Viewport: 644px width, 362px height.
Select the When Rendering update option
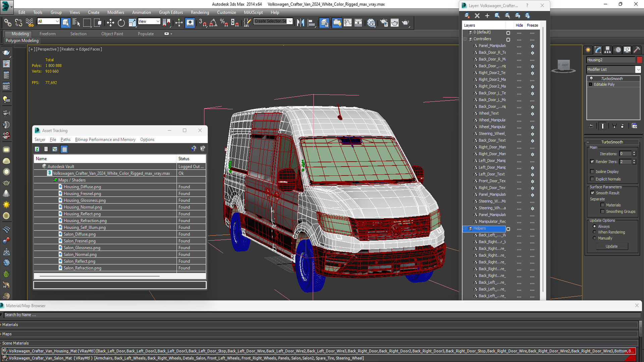click(594, 232)
